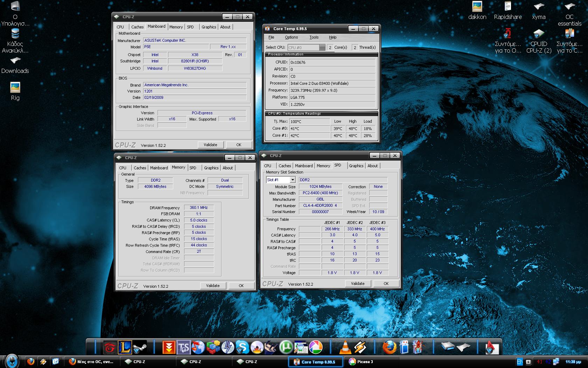Click OK in the Memory CPU-Z window
Screen dimensions: 588x368
click(x=241, y=286)
